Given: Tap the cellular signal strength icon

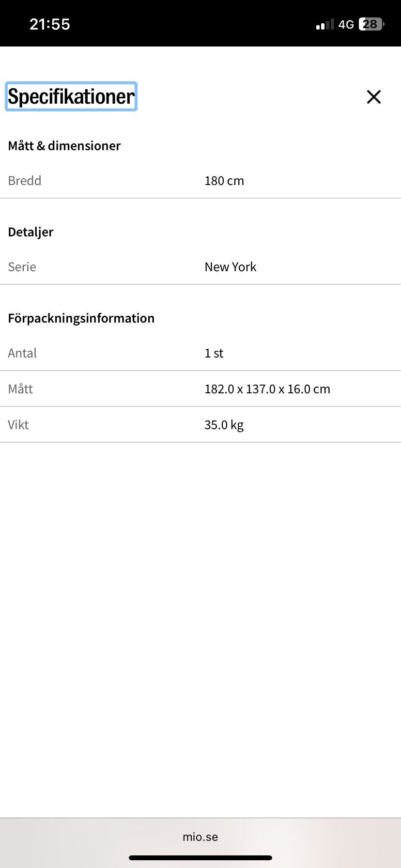Looking at the screenshot, I should click(x=325, y=24).
